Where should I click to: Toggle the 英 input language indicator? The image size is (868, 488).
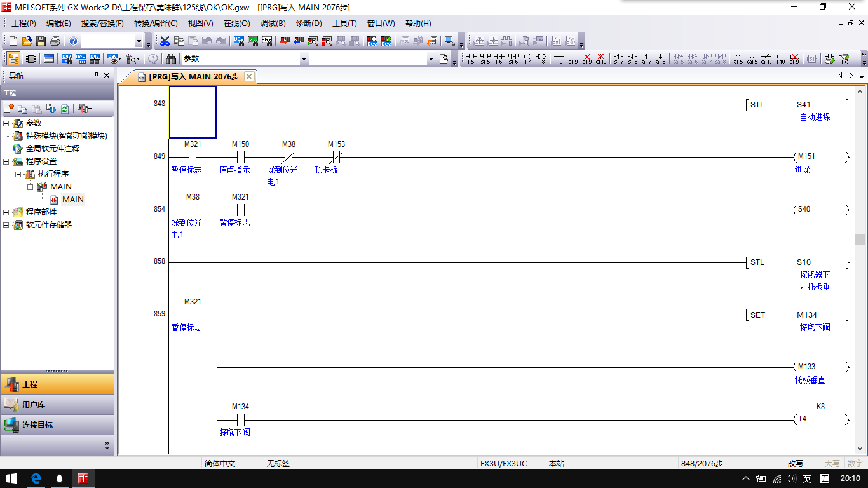pos(806,478)
